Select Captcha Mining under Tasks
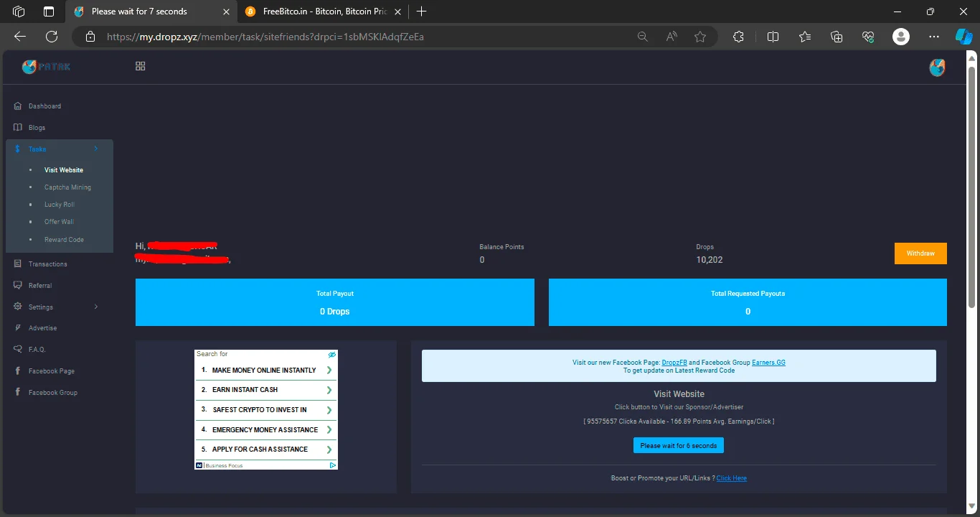This screenshot has height=517, width=980. click(67, 187)
